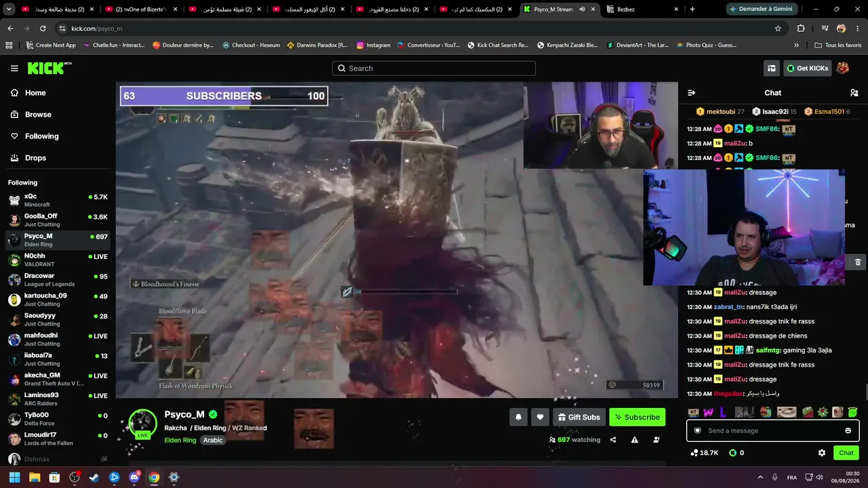Viewport: 868px width, 488px height.
Task: Toggle follow heart for Psyco_M
Action: [x=540, y=417]
